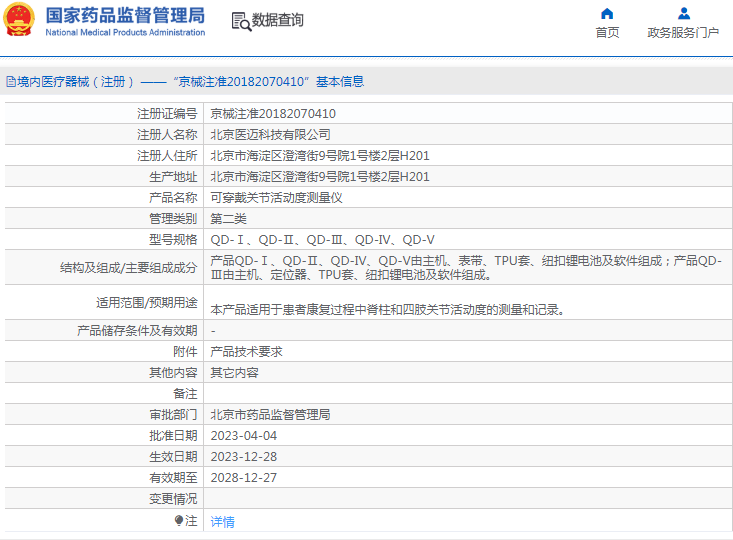Open the 详情 link

[223, 522]
